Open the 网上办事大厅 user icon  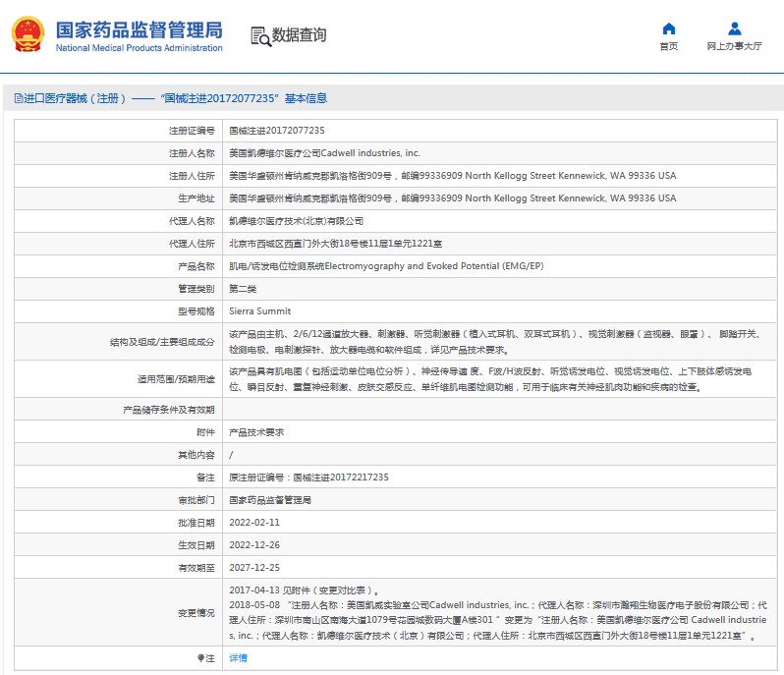tap(735, 28)
